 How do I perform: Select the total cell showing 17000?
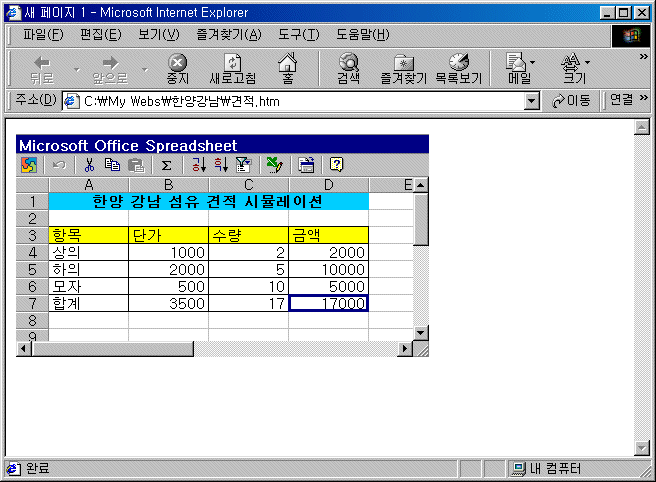pos(328,303)
